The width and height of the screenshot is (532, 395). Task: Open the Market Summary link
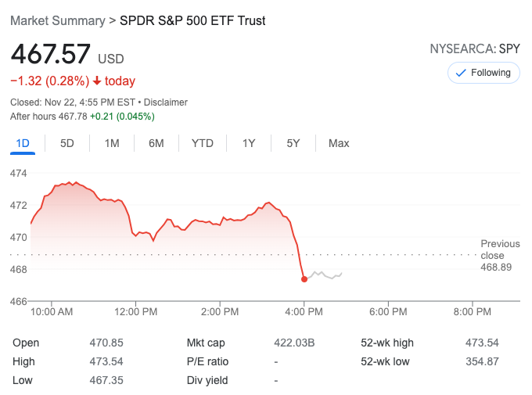click(x=57, y=20)
